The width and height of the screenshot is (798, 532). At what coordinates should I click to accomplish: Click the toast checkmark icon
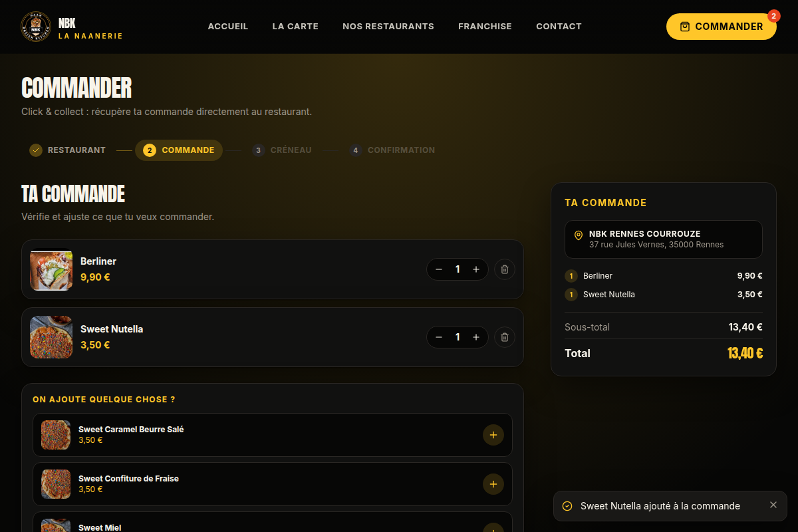tap(567, 506)
